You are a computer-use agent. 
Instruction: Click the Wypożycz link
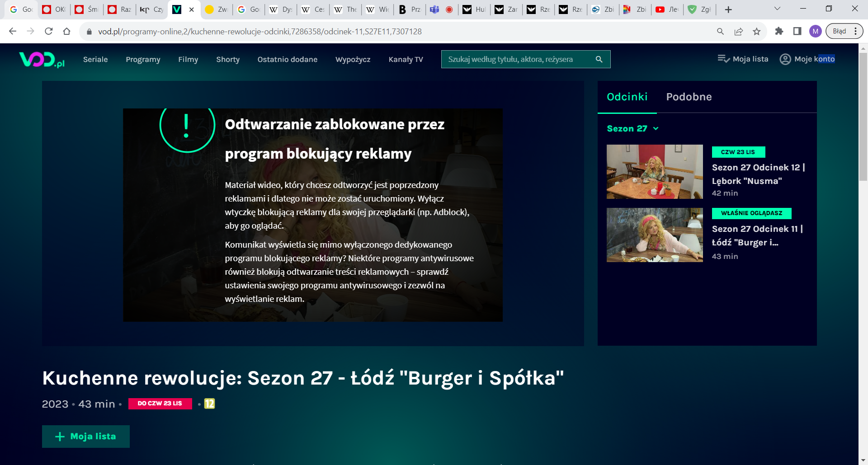353,59
